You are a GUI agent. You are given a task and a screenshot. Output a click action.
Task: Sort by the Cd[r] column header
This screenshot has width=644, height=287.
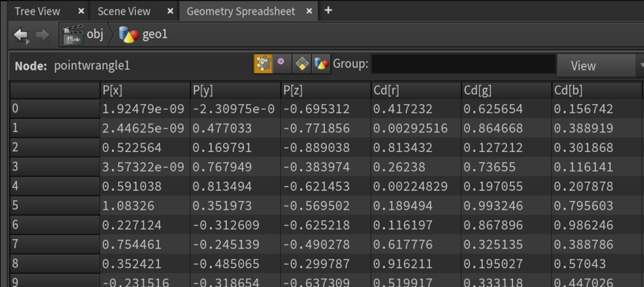[416, 90]
